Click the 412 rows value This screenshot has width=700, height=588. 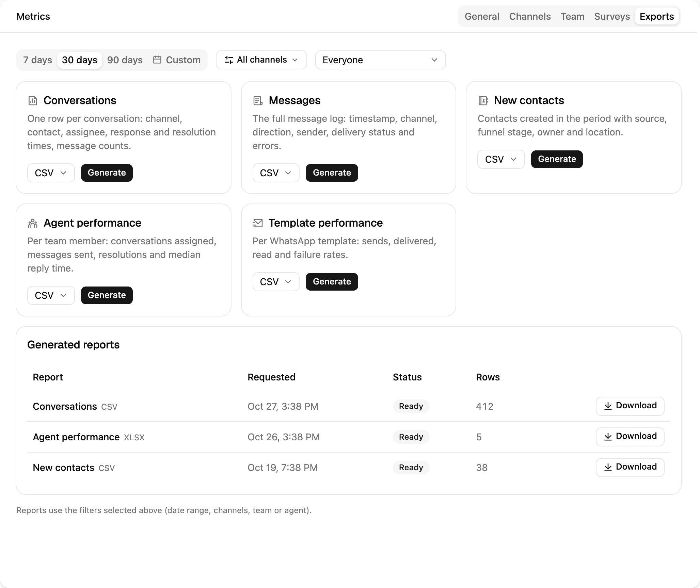(484, 406)
